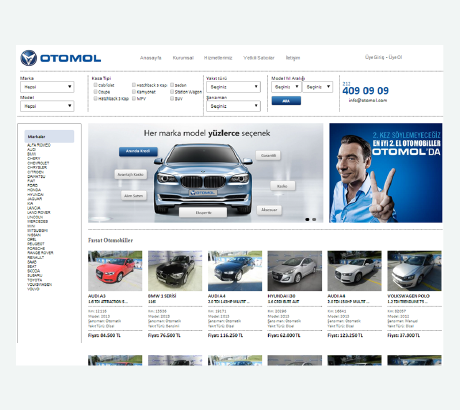
Task: Click HYUNDAI in the brands list
Action: coord(35,194)
